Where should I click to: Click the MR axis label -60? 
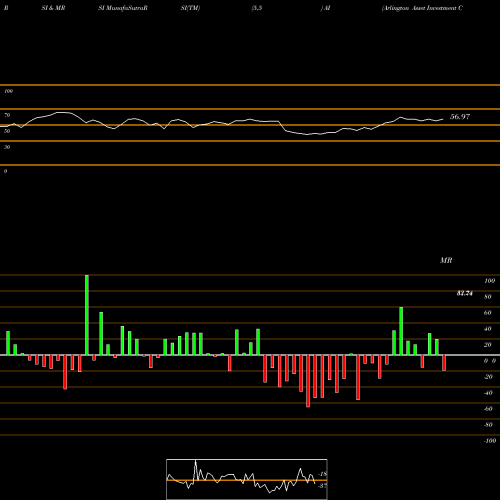488,409
